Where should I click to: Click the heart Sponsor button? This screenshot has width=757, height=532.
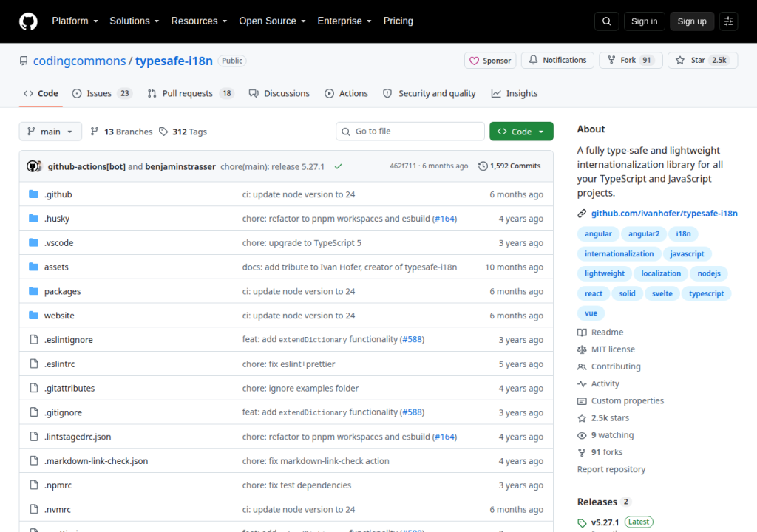(490, 61)
